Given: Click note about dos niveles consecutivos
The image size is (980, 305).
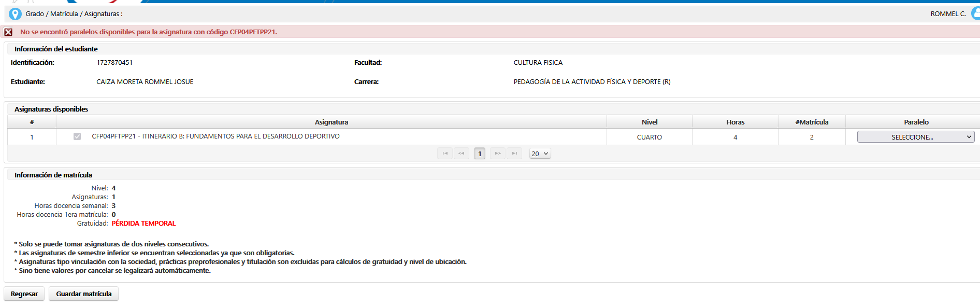Looking at the screenshot, I should click(111, 244).
